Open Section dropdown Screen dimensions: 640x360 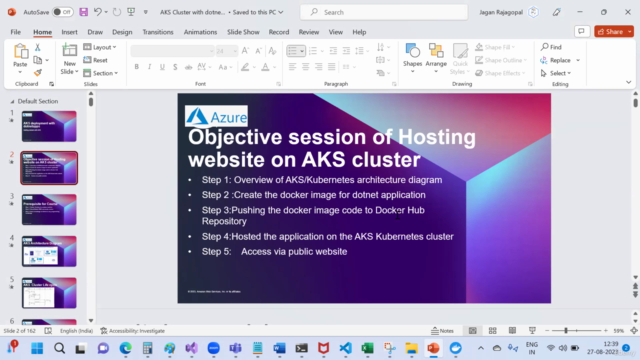point(101,73)
